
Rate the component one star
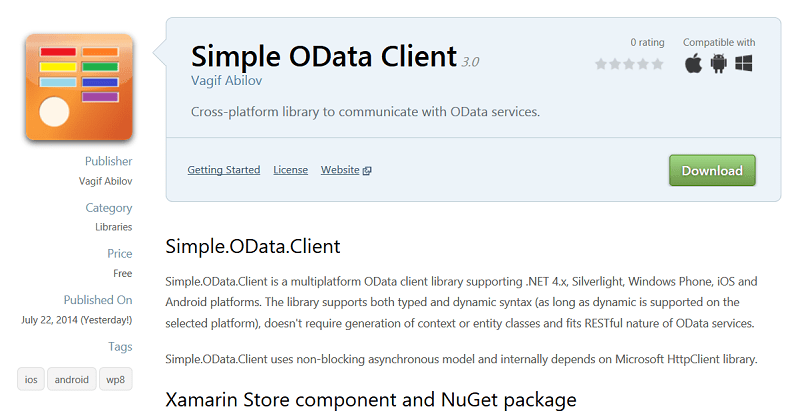click(x=601, y=64)
